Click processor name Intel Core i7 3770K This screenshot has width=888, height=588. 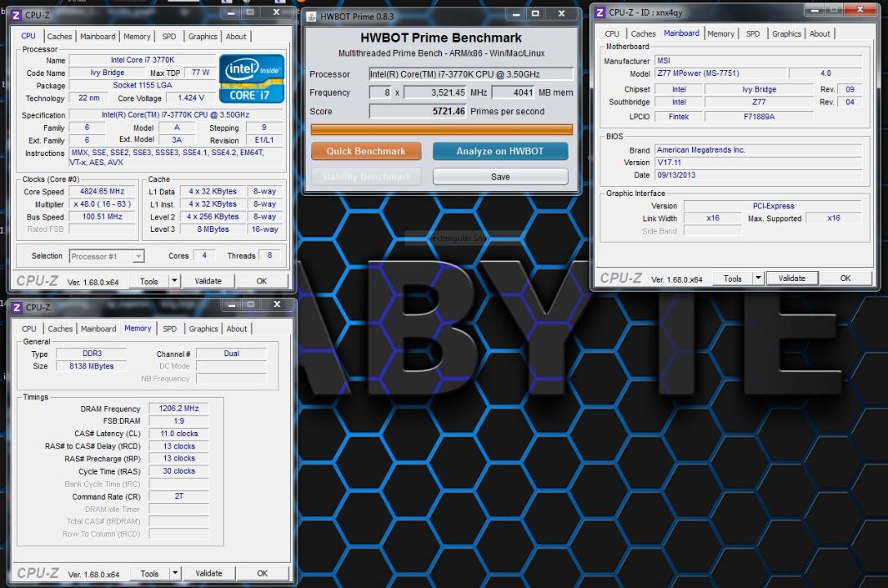pos(142,60)
